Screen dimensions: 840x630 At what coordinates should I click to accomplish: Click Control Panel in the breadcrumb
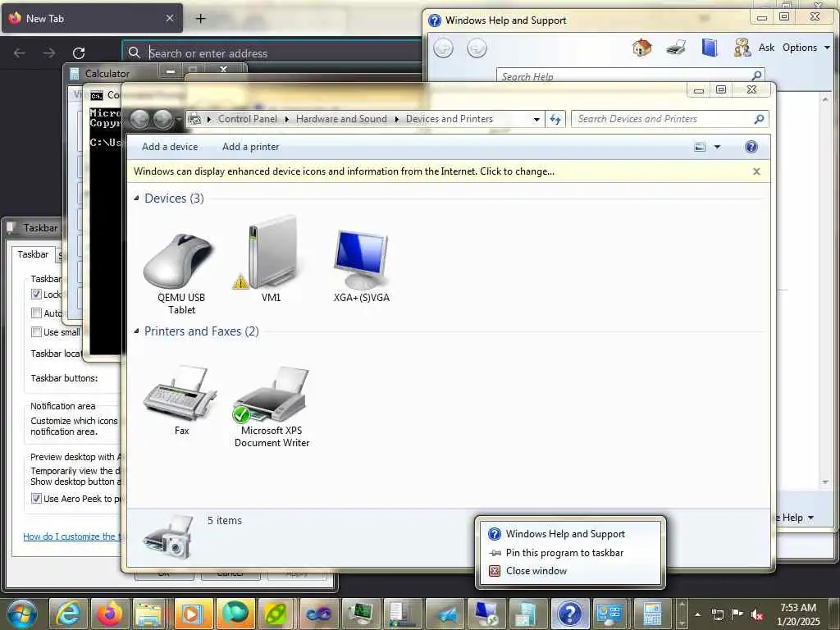pos(248,119)
